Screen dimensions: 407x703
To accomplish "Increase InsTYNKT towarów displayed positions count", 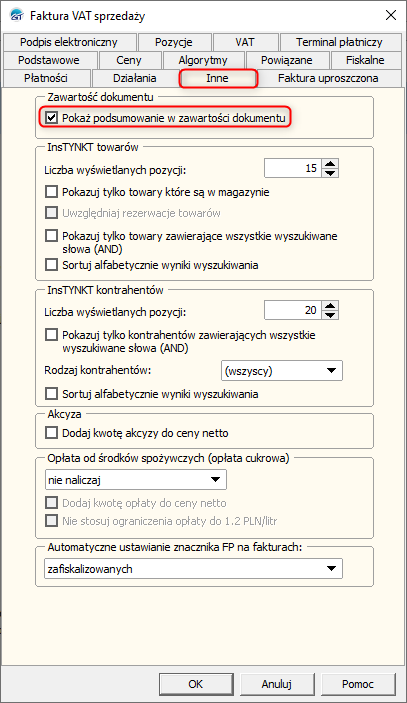I will (330, 164).
